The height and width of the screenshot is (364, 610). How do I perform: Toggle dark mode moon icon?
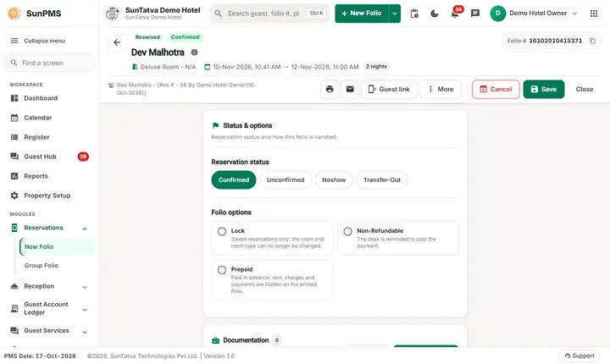click(435, 14)
